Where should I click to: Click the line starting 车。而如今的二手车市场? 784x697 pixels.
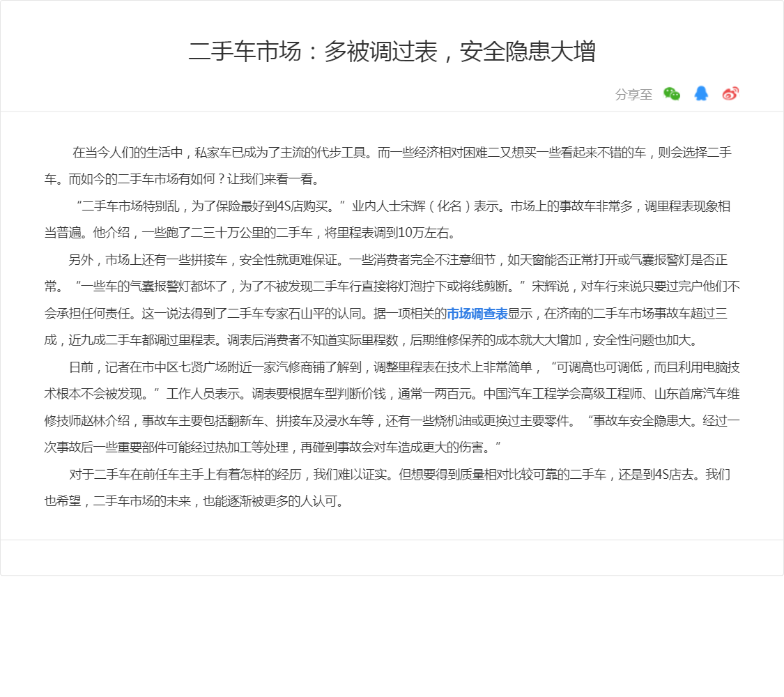click(x=182, y=179)
